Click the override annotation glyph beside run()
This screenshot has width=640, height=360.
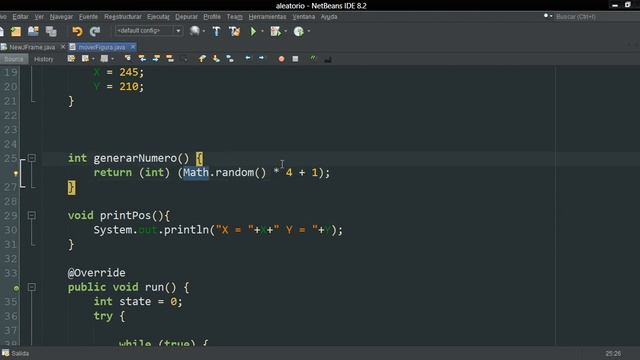[x=16, y=288]
